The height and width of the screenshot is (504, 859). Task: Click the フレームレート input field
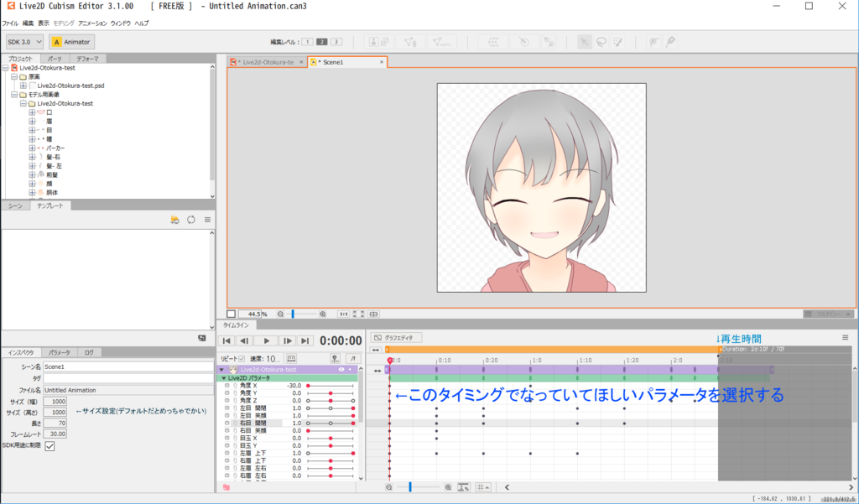[55, 434]
